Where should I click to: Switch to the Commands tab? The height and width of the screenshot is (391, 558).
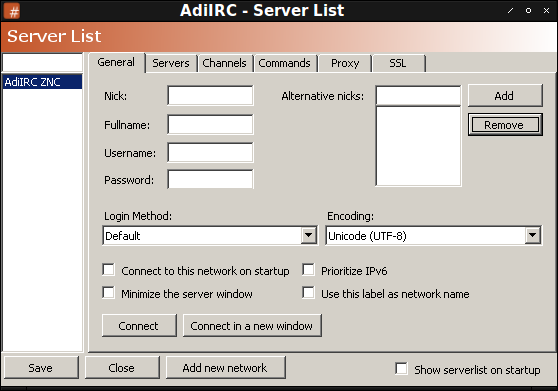pos(284,63)
